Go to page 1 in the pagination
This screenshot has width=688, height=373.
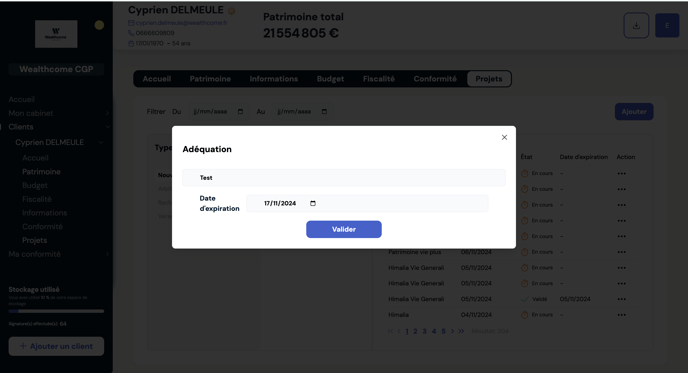[x=407, y=331]
